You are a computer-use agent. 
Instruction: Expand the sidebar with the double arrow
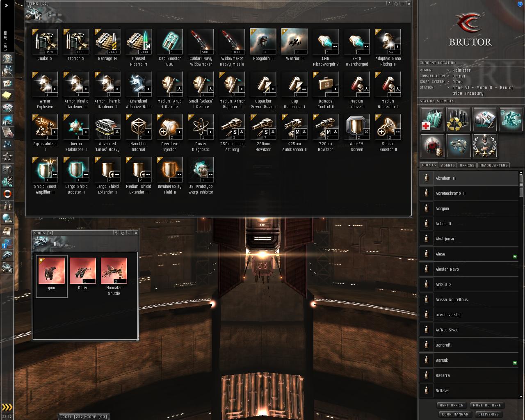coord(7,5)
